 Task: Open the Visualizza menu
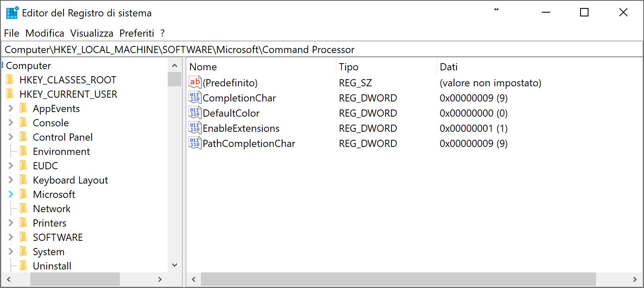[x=92, y=33]
